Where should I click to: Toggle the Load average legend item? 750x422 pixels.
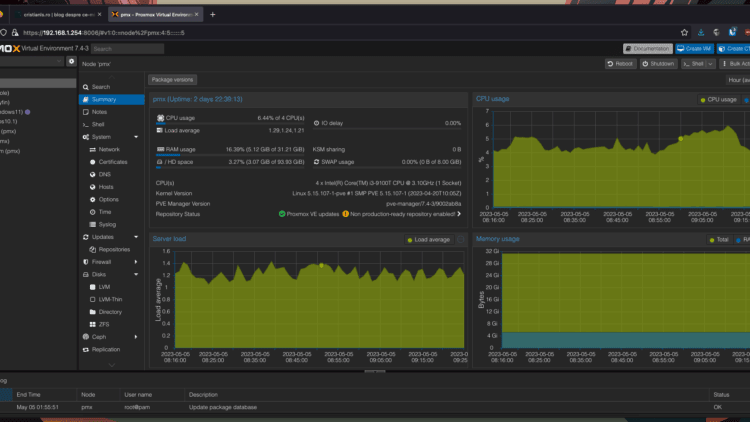[429, 240]
